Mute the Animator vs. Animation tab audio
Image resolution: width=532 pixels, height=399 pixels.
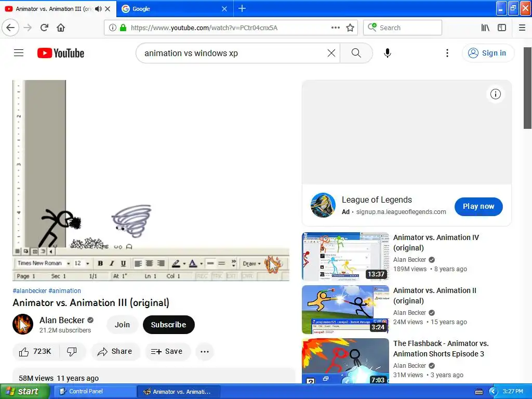[98, 9]
